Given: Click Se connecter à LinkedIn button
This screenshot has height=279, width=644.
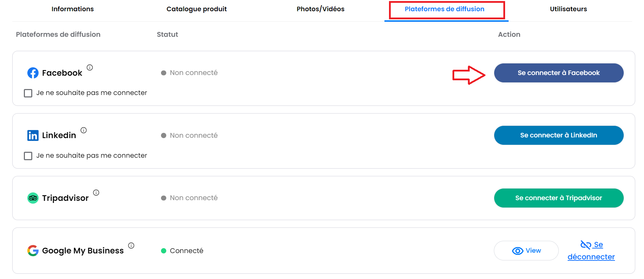Looking at the screenshot, I should pos(559,135).
